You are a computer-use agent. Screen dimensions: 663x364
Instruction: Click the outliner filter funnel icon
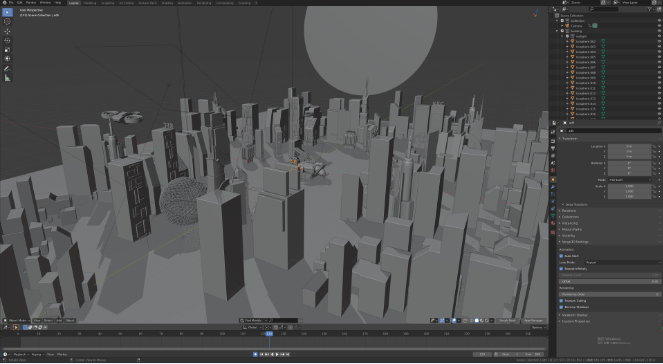650,9
